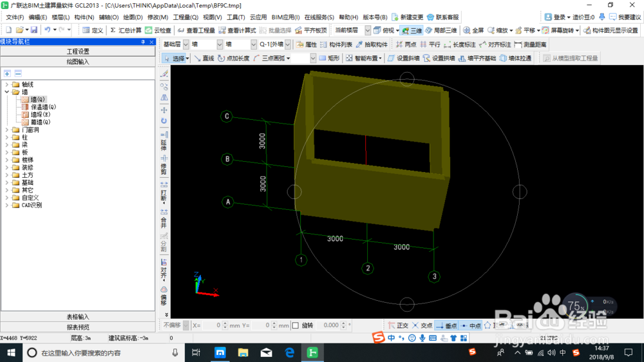Image resolution: width=644 pixels, height=362 pixels.
Task: Select the 矩形 rectangle drawing tool
Action: tap(329, 59)
